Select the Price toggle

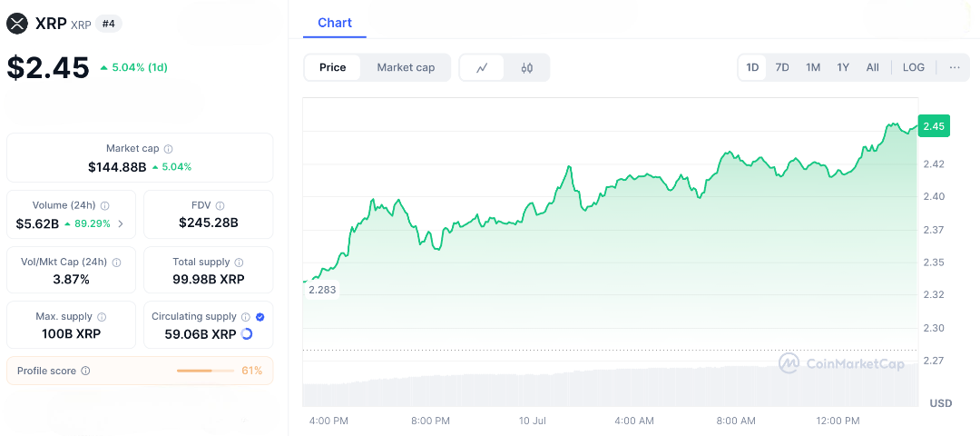(332, 67)
